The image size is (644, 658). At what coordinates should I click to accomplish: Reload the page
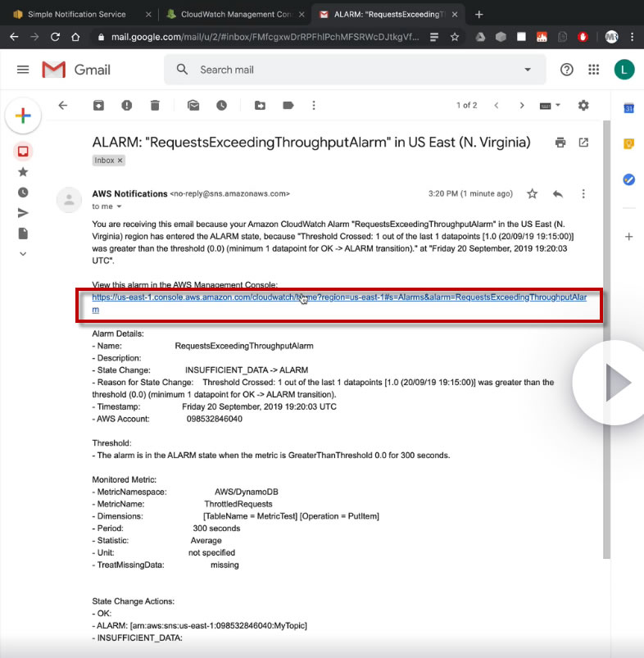coord(55,37)
